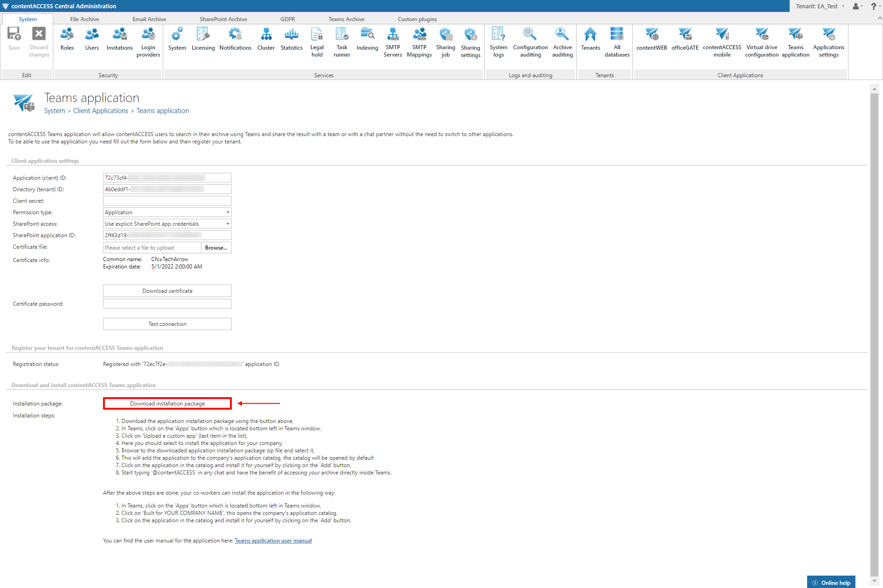Open All databases in Tenants group
Image resolution: width=883 pixels, height=588 pixels.
point(617,42)
